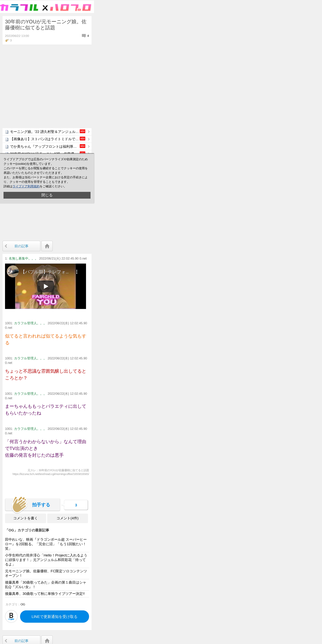This screenshot has width=322, height=644.
Task: Click the upper home icon button
Action: click(47, 246)
